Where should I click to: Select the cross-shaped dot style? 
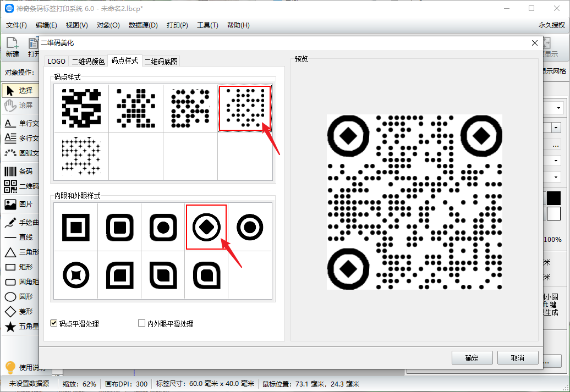[81, 156]
